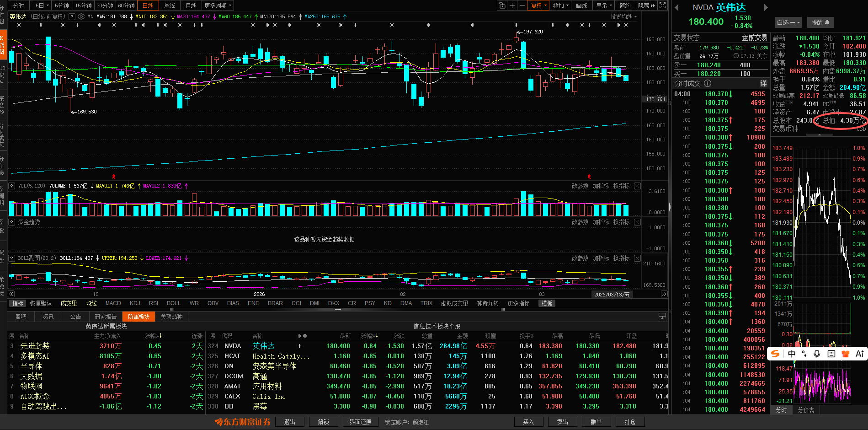The width and height of the screenshot is (868, 430).
Task: Jump chart timeline to earliest with left double-arrow
Action: coord(11,294)
